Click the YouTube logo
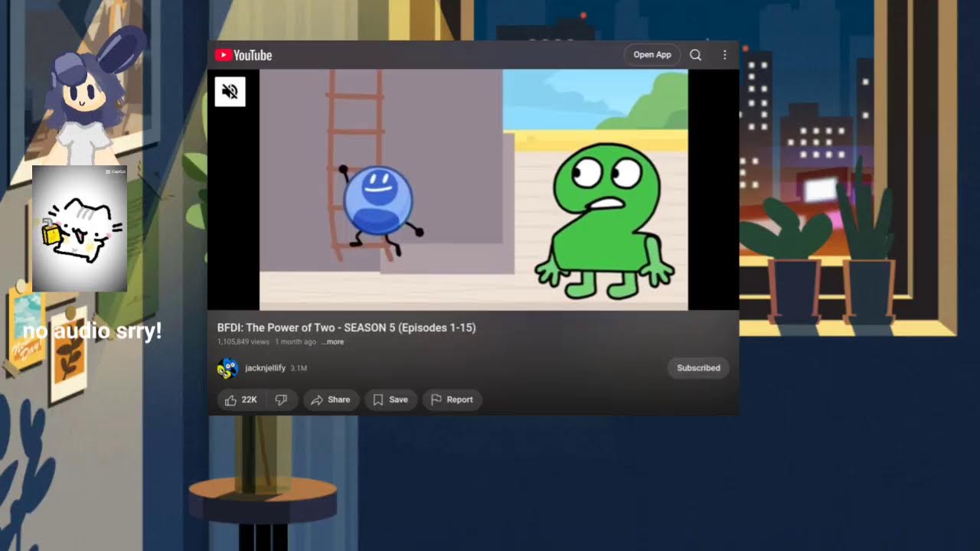Viewport: 980px width, 551px height. point(243,55)
